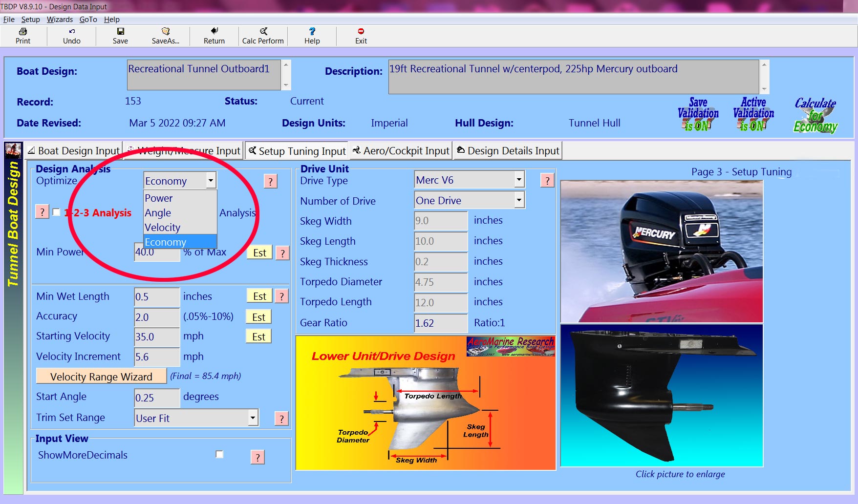This screenshot has width=858, height=504.
Task: Click the Undo toolbar icon
Action: tap(71, 36)
